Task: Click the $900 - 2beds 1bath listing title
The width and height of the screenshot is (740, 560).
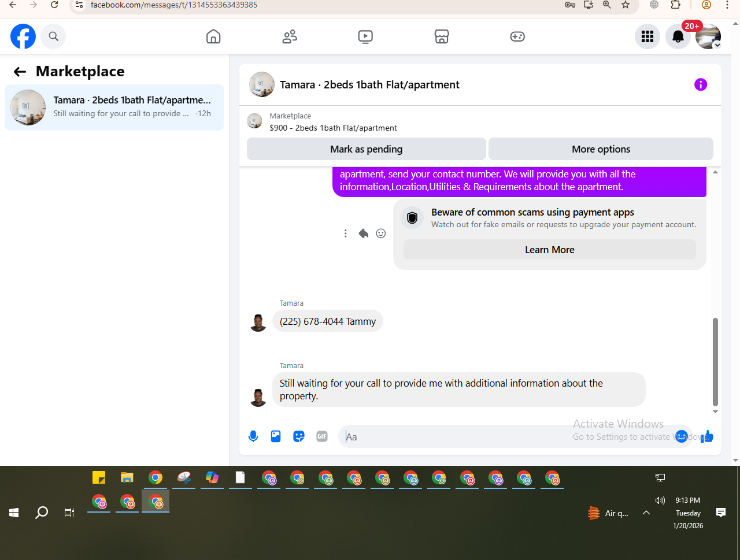Action: click(x=333, y=128)
